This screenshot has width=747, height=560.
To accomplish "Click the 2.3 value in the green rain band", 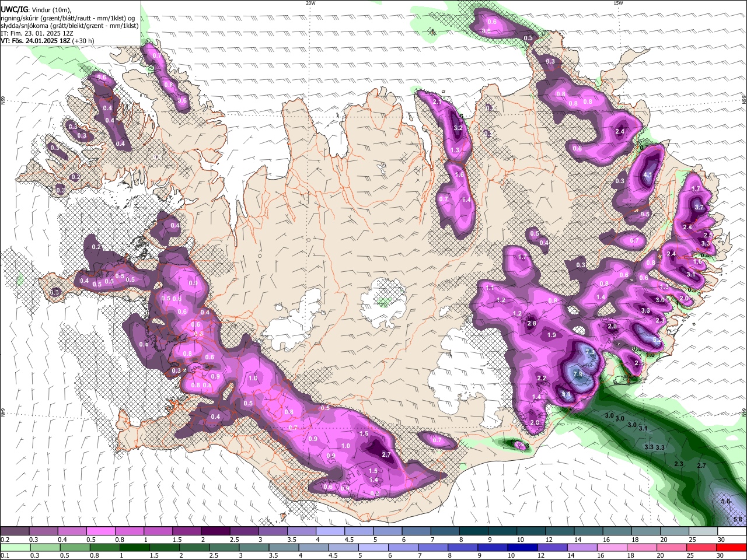I will click(679, 464).
